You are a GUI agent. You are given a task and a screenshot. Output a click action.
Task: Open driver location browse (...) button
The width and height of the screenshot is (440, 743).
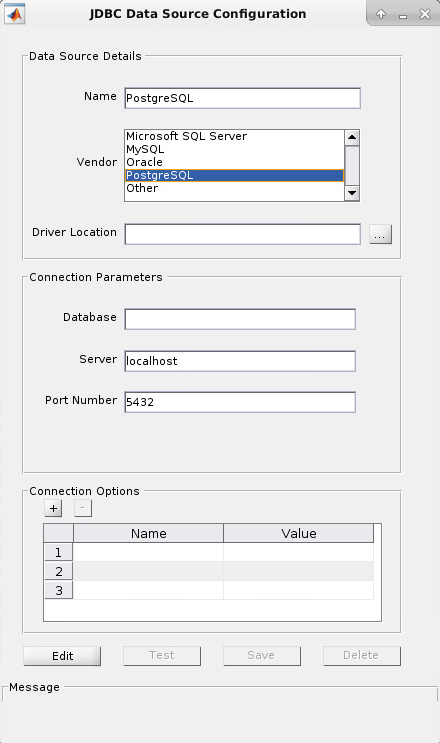click(380, 234)
